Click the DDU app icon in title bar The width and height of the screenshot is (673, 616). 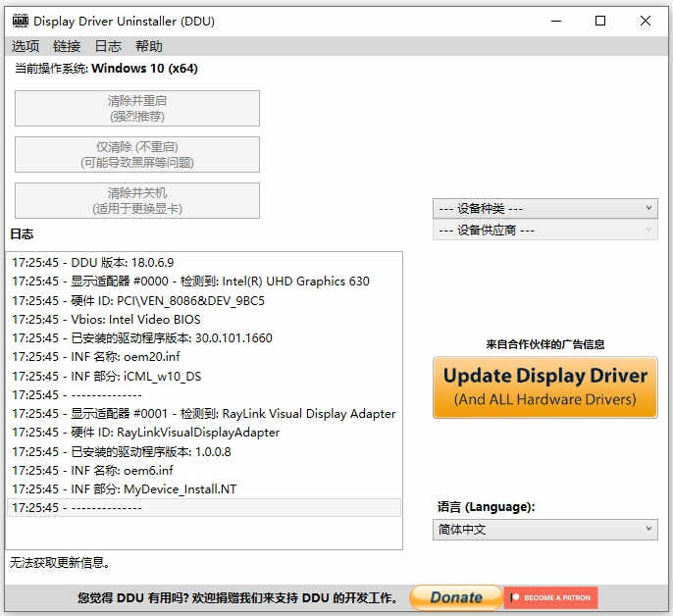[x=20, y=21]
